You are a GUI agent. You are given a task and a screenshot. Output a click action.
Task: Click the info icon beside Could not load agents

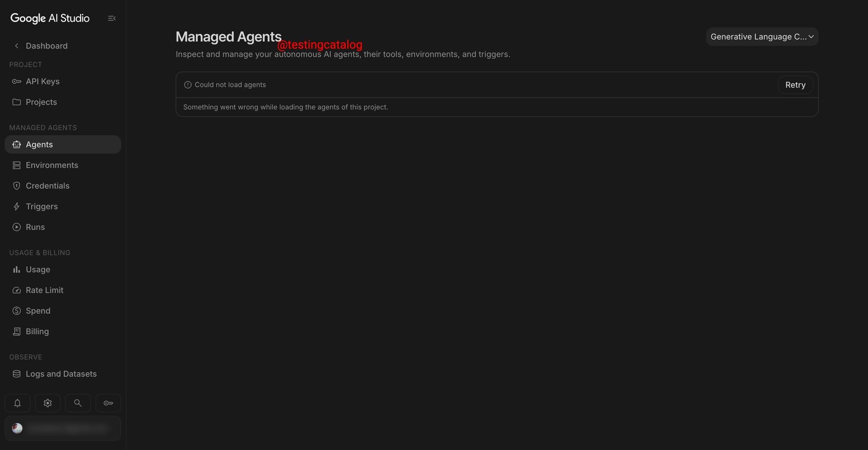point(187,85)
